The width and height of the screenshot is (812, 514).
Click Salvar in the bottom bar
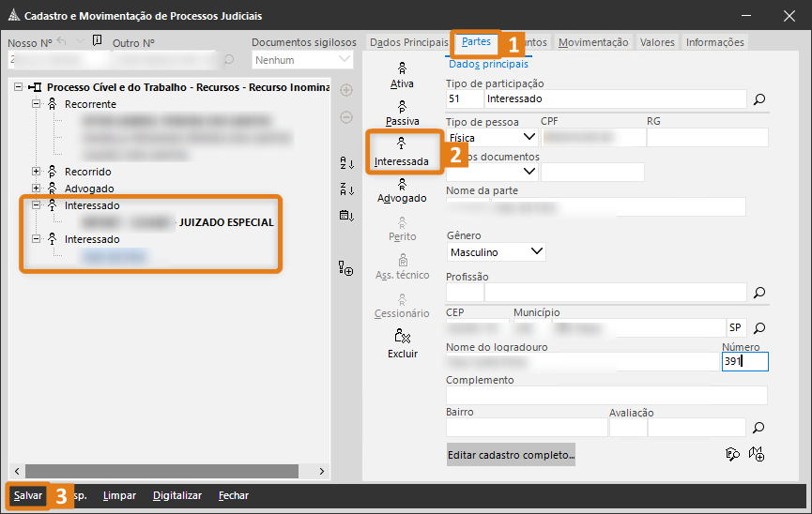click(x=27, y=495)
